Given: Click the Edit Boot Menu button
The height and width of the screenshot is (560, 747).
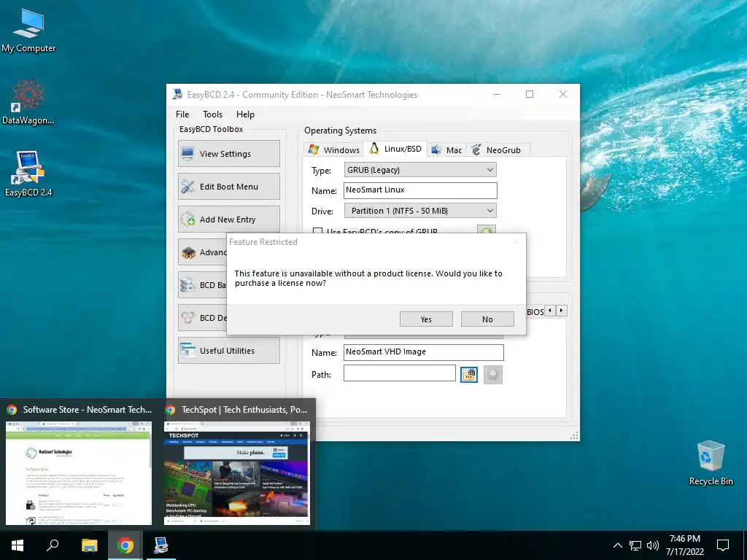Looking at the screenshot, I should coord(228,186).
